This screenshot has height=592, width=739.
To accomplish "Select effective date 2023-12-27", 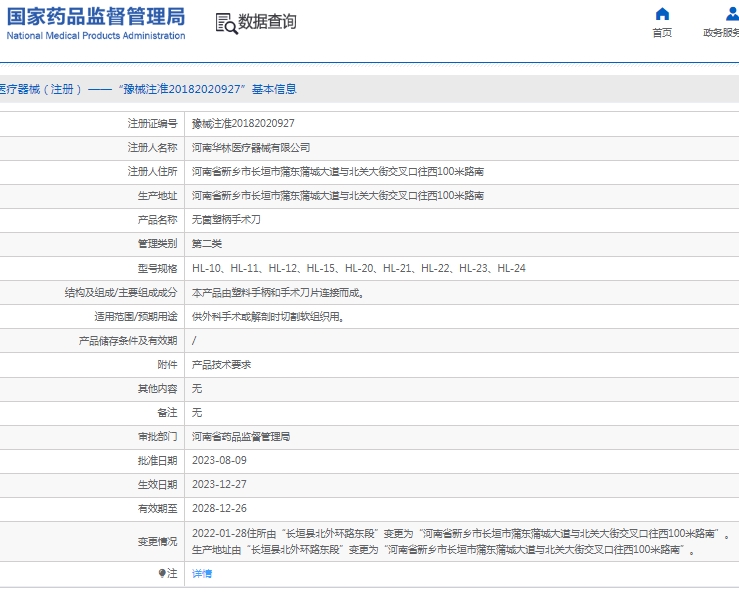I will [219, 485].
